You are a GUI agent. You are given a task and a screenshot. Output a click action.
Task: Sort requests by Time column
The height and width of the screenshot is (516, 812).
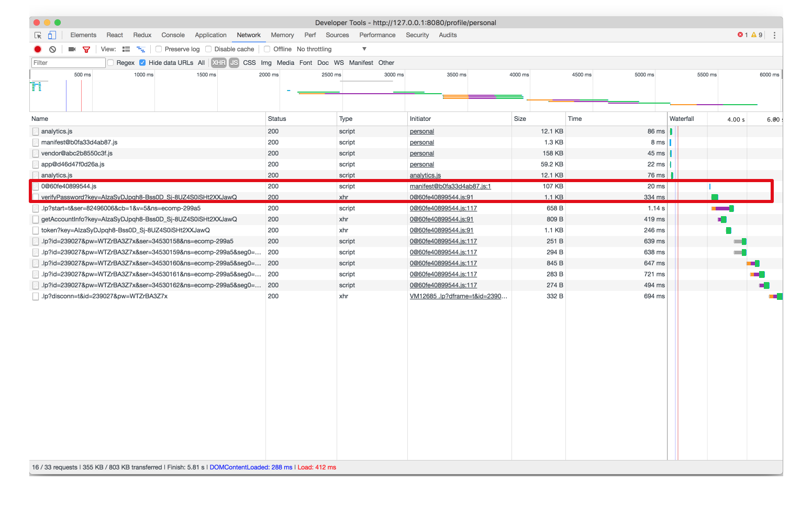coord(616,119)
